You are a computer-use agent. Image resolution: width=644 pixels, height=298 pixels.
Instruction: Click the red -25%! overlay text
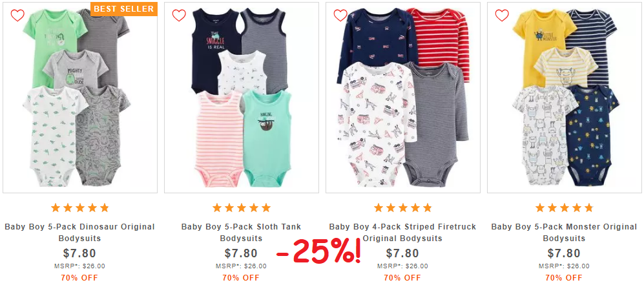point(319,251)
